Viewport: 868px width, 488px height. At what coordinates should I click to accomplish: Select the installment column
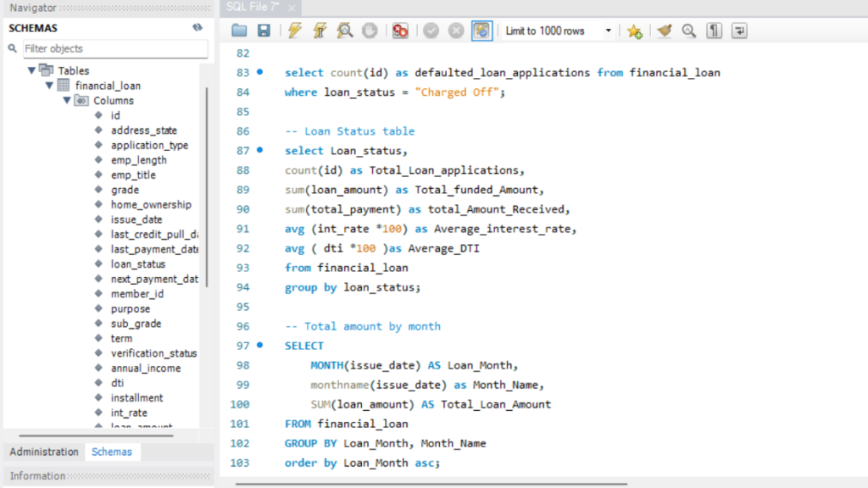136,398
